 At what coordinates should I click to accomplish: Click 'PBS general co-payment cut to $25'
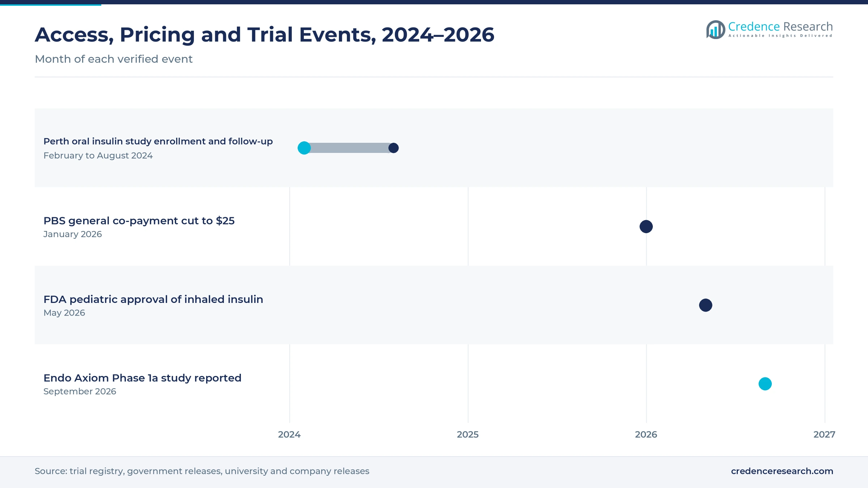pyautogui.click(x=139, y=221)
